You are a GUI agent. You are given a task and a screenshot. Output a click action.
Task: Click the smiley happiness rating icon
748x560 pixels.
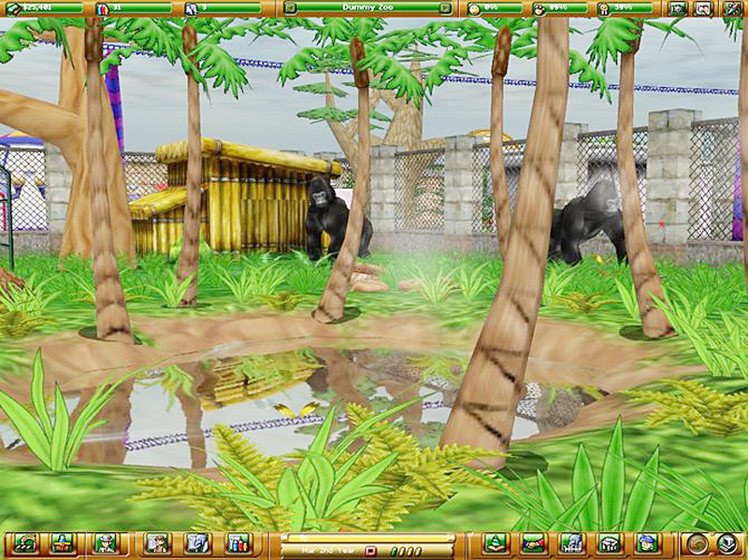[x=473, y=8]
